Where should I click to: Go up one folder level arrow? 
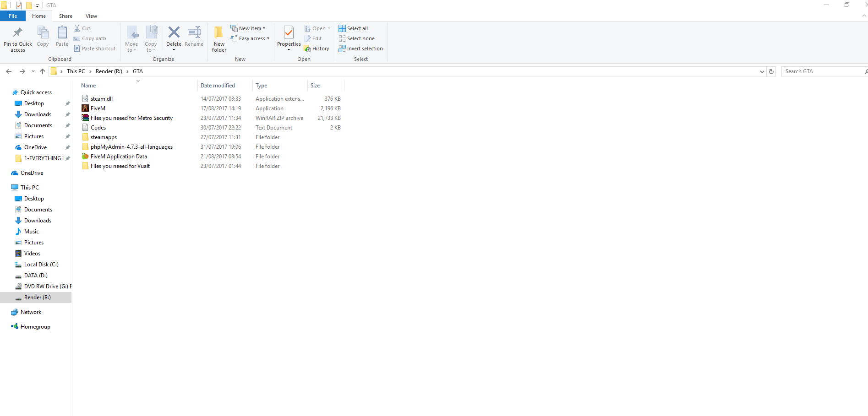43,71
